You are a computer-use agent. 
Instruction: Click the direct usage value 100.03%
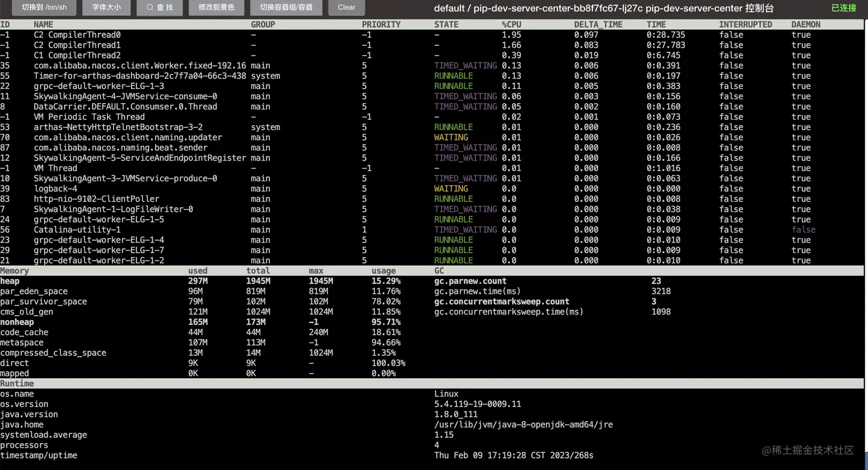[388, 363]
